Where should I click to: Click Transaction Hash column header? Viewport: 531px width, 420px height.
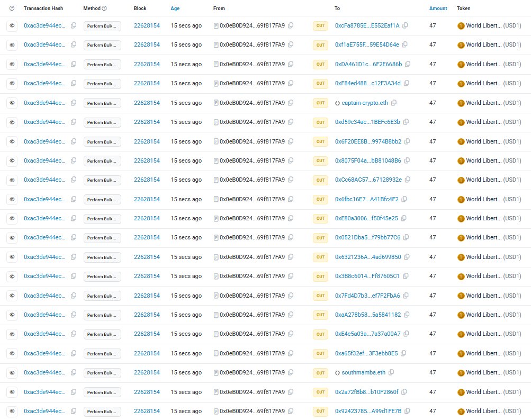click(43, 8)
